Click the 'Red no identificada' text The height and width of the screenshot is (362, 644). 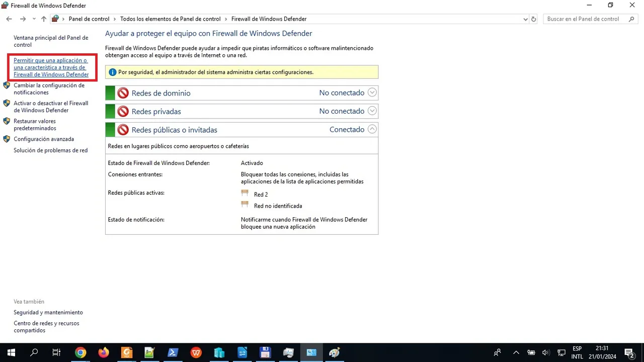[x=278, y=206]
